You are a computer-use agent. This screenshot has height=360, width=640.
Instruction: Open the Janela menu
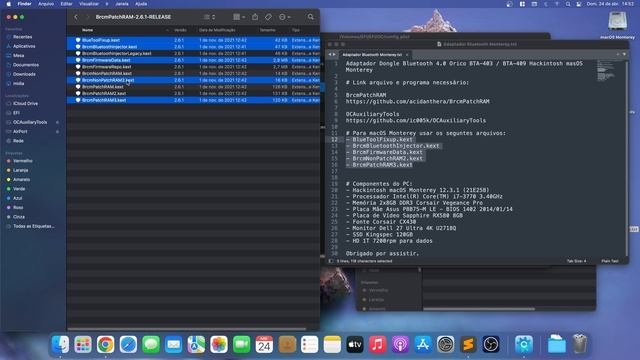122,4
